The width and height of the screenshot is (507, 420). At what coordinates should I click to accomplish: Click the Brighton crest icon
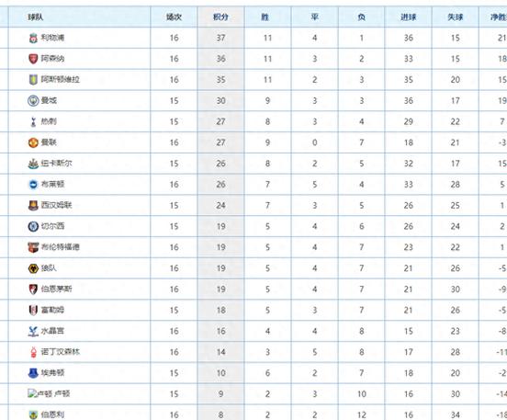coord(33,185)
